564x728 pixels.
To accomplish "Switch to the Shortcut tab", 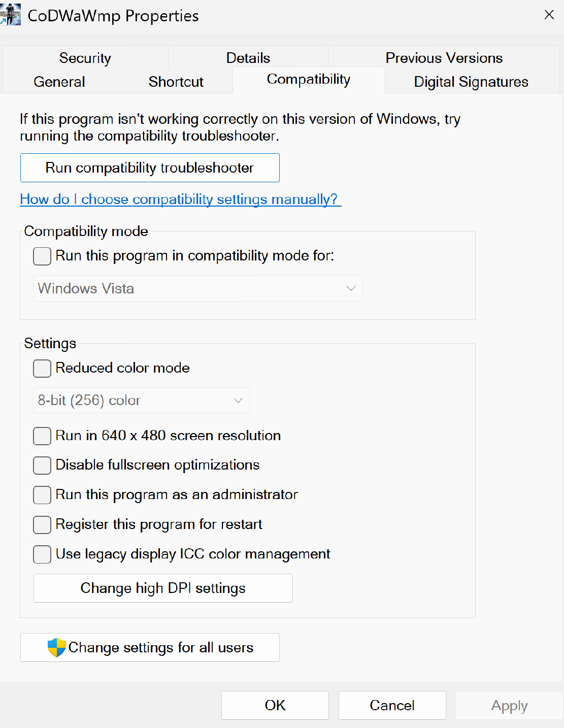I will coord(176,82).
